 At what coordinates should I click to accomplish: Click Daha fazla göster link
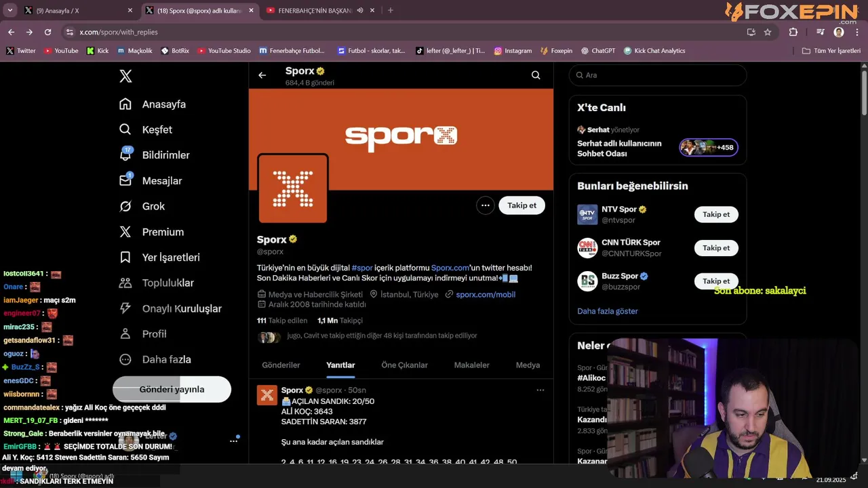pyautogui.click(x=608, y=311)
